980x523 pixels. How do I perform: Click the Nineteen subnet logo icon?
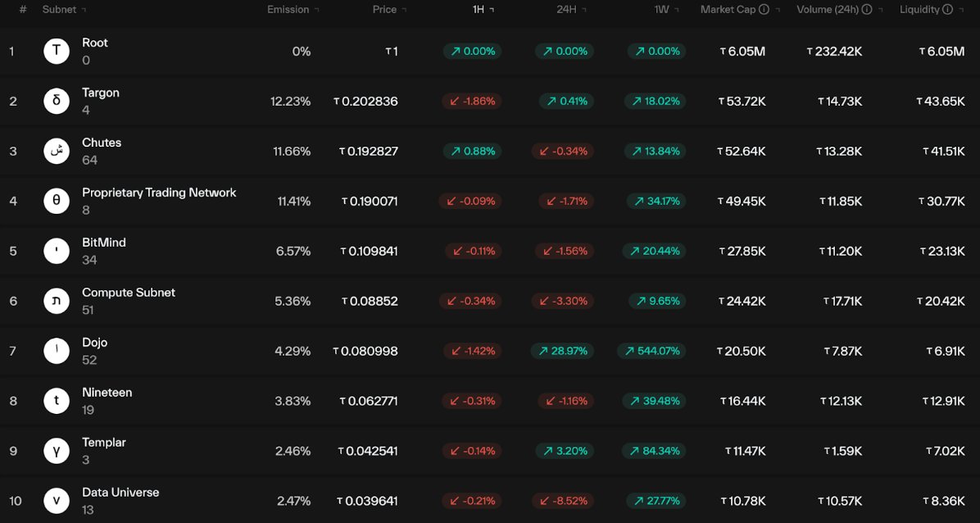tap(57, 401)
